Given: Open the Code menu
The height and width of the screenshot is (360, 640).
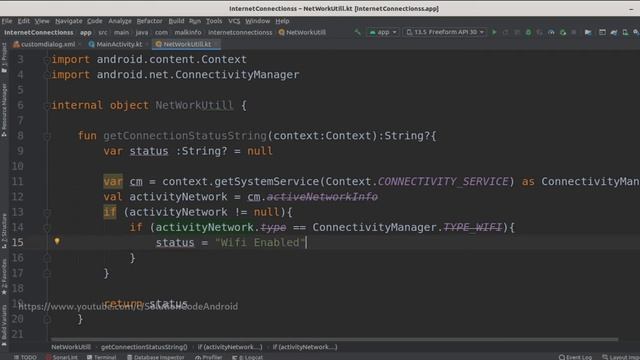Looking at the screenshot, I should [x=94, y=21].
